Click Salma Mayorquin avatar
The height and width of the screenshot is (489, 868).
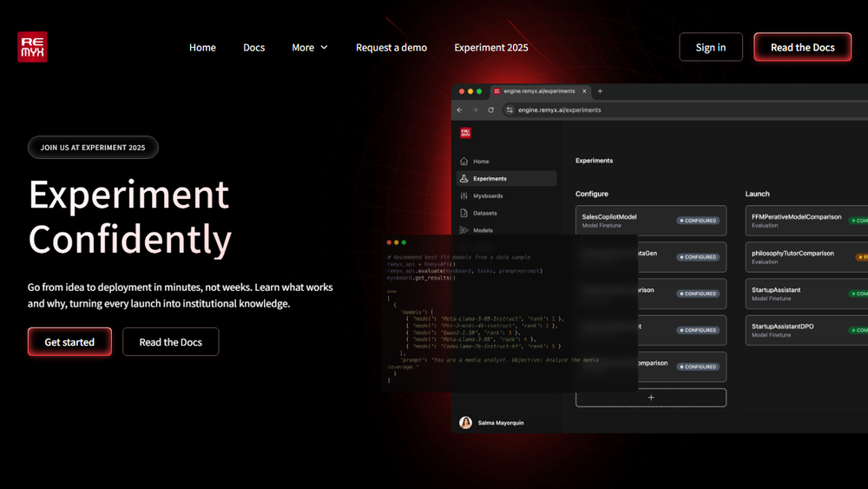tap(465, 422)
